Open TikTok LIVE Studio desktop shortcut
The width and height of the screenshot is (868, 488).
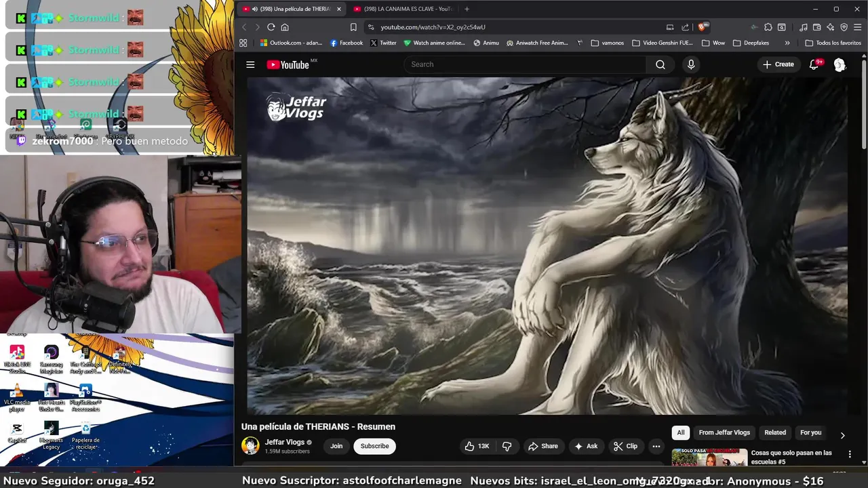point(17,359)
